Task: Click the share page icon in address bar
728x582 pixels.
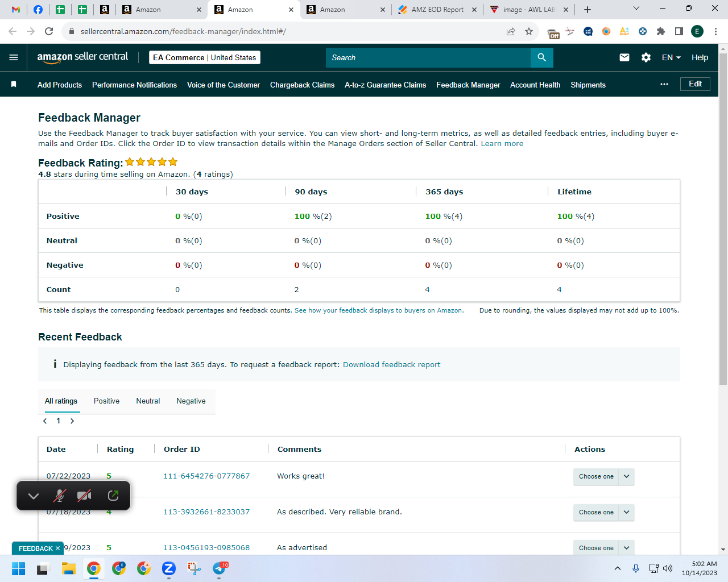Action: click(x=511, y=31)
